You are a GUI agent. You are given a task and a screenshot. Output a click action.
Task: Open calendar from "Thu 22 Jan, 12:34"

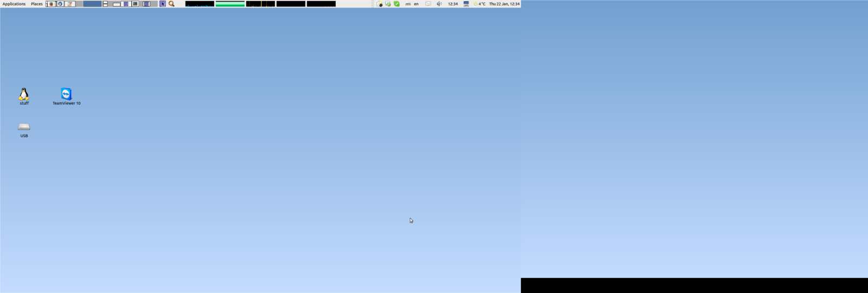[505, 4]
